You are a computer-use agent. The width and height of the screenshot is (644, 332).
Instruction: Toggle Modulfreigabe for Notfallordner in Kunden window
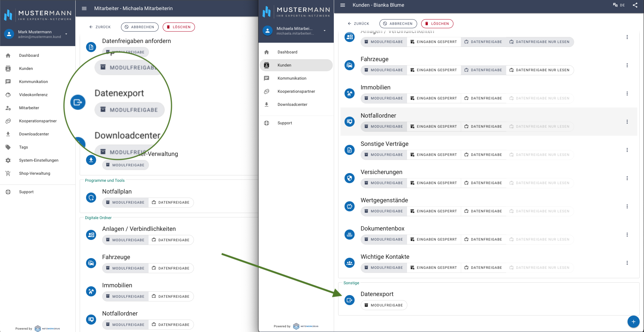[384, 127]
